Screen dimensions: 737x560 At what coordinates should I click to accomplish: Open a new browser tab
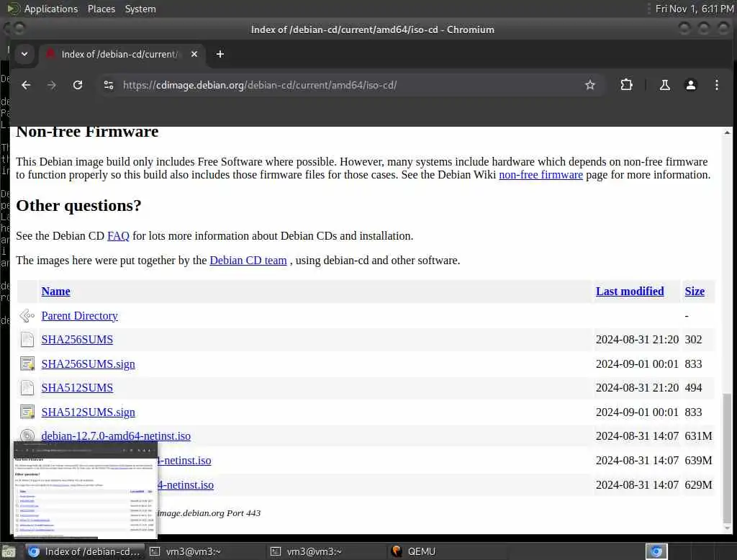(220, 54)
